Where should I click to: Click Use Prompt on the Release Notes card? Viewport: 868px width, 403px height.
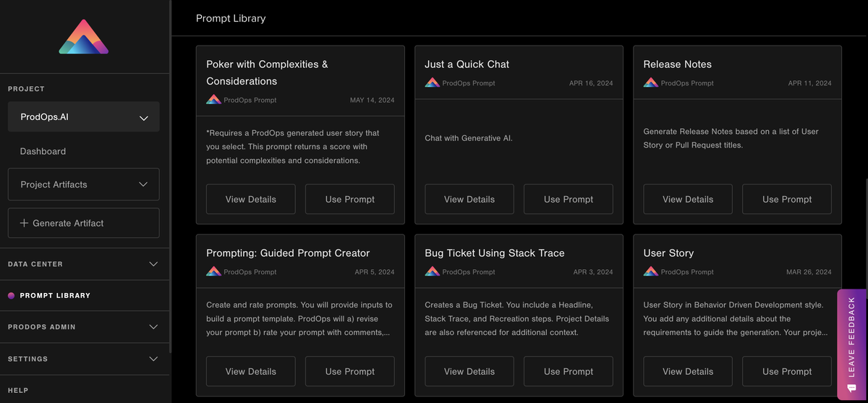tap(787, 199)
